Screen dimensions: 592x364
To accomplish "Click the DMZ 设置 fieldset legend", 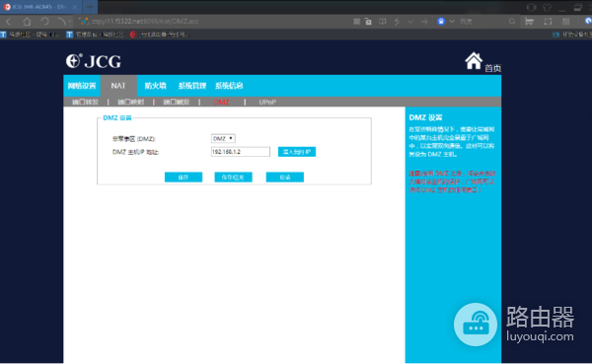I will click(x=117, y=117).
